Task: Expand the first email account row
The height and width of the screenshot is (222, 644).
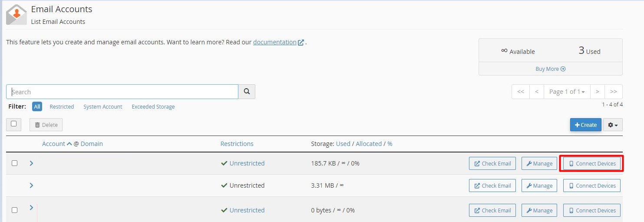Action: click(31, 163)
